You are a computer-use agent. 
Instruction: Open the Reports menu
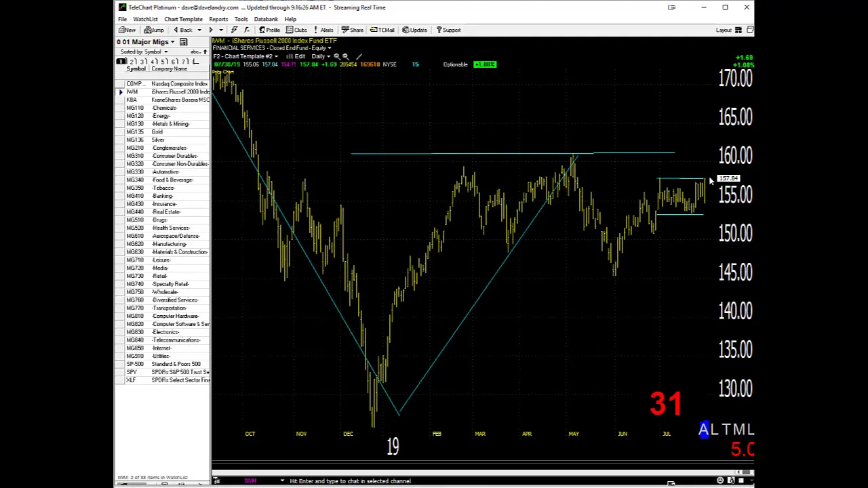pyautogui.click(x=218, y=19)
